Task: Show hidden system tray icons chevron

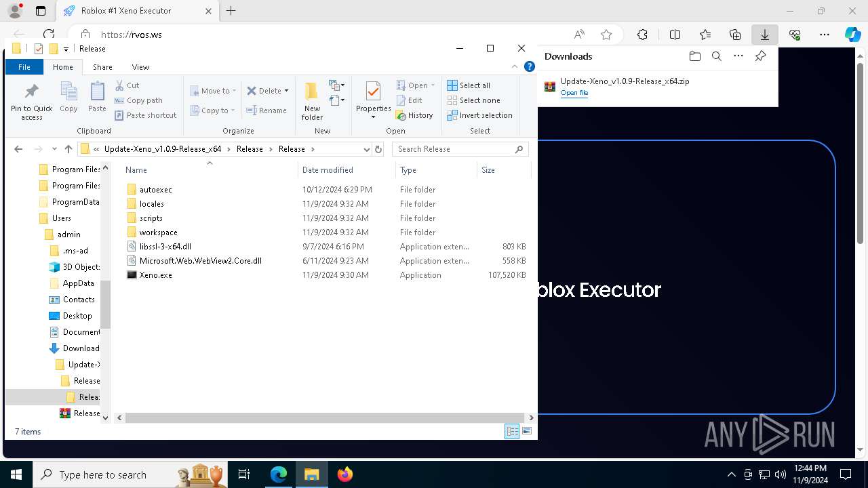Action: tap(731, 474)
